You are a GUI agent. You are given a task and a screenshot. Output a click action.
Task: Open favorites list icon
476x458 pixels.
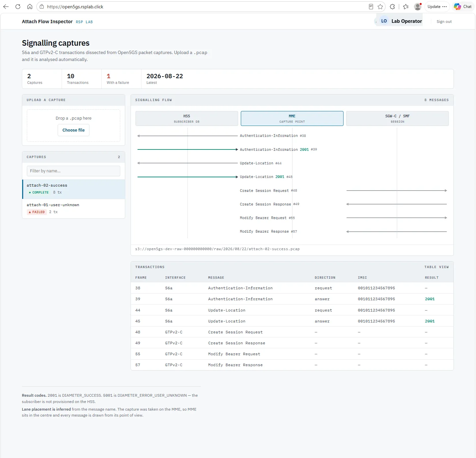click(406, 7)
